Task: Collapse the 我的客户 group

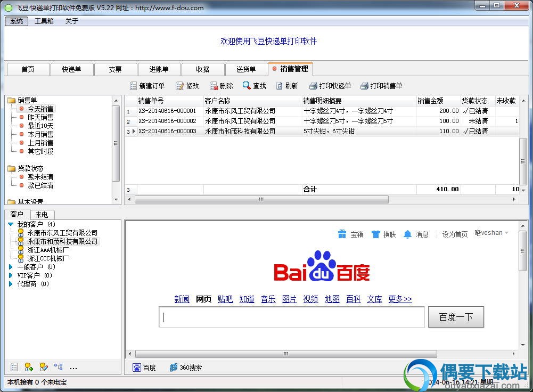Action: click(11, 224)
